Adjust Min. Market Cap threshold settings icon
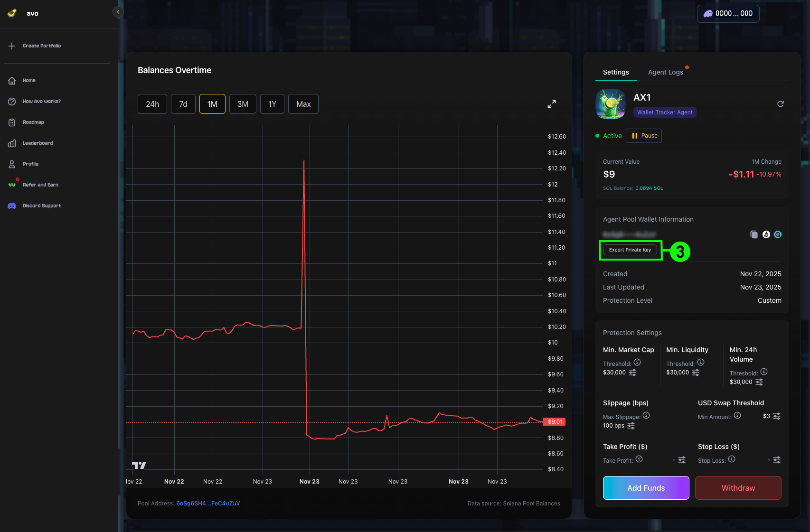Image resolution: width=810 pixels, height=532 pixels. [x=632, y=373]
